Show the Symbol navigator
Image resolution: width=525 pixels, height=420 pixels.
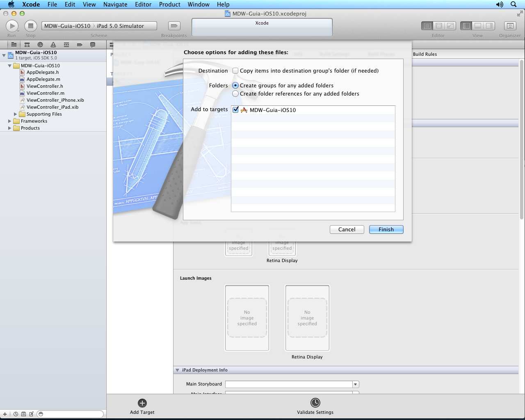point(27,45)
